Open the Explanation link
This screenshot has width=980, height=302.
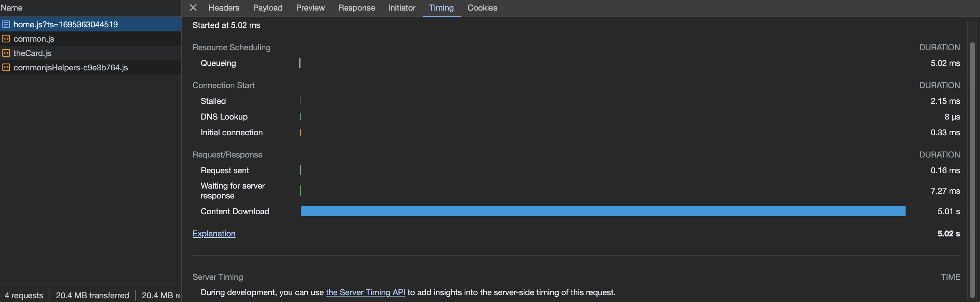coord(214,233)
